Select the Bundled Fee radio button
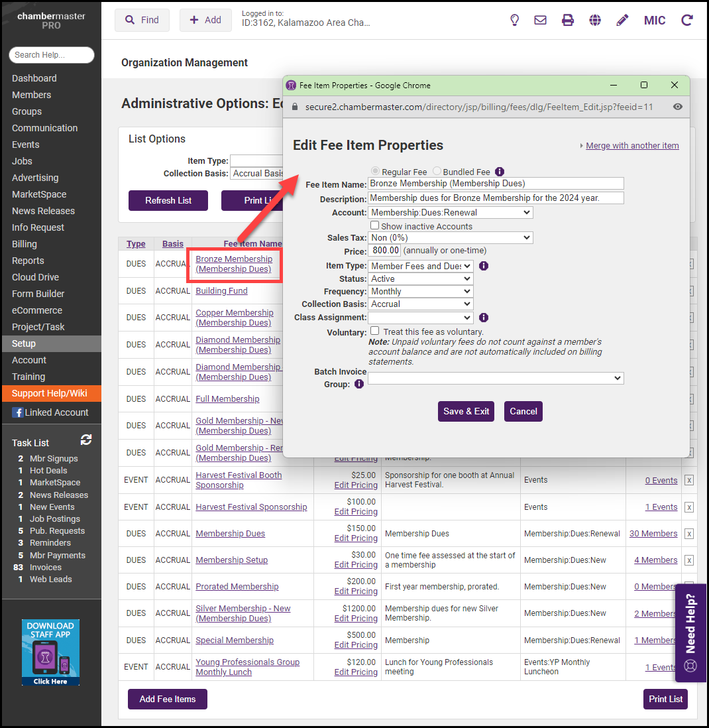 [x=437, y=172]
